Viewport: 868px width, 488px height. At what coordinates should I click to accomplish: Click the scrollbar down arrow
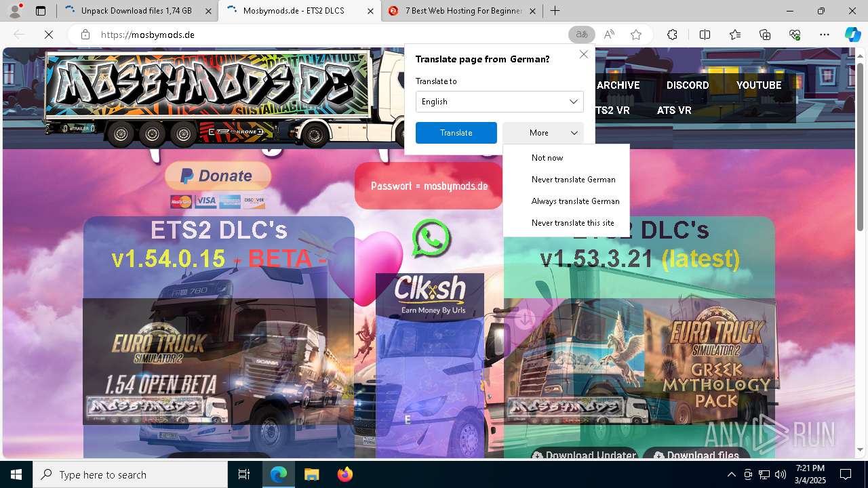click(x=861, y=450)
